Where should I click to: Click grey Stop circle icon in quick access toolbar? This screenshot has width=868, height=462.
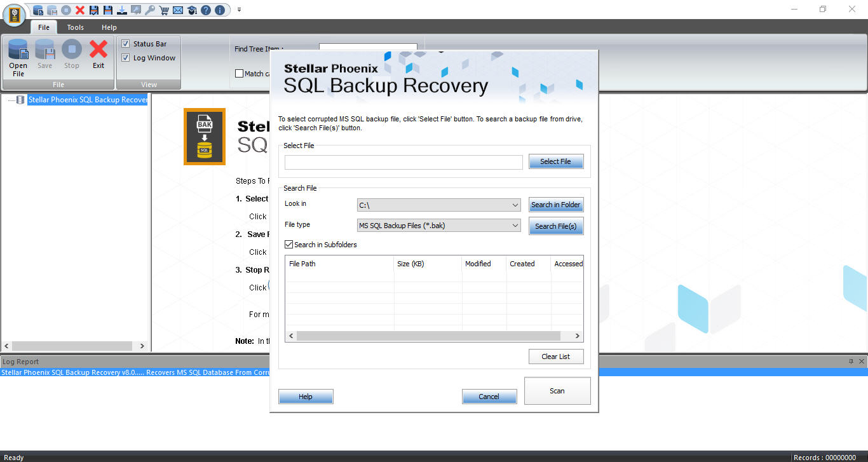coord(66,10)
